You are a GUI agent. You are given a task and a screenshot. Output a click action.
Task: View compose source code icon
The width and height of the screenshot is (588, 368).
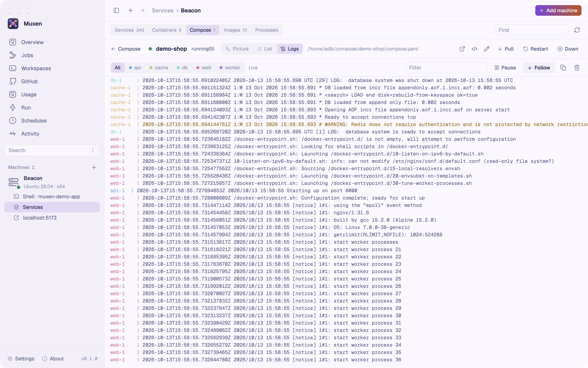click(x=474, y=49)
